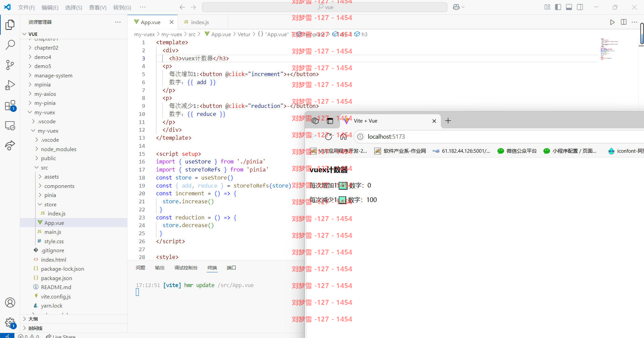Image resolution: width=644 pixels, height=338 pixels.
Task: Customize layout icon in title bar
Action: tap(547, 7)
